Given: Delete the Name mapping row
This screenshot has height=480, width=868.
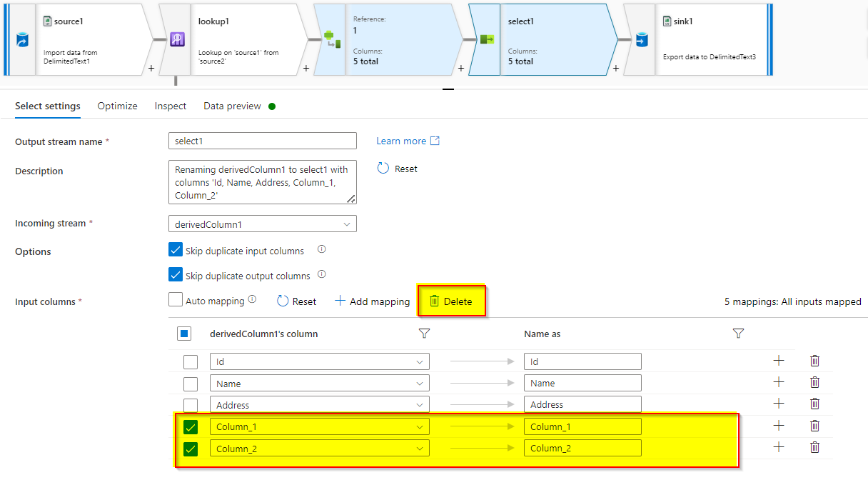Looking at the screenshot, I should 814,382.
